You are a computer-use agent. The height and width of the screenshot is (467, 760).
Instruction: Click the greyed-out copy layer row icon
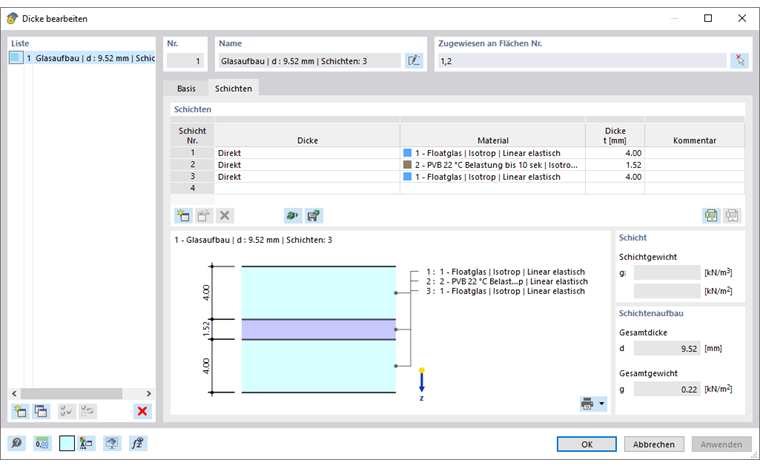coord(204,215)
